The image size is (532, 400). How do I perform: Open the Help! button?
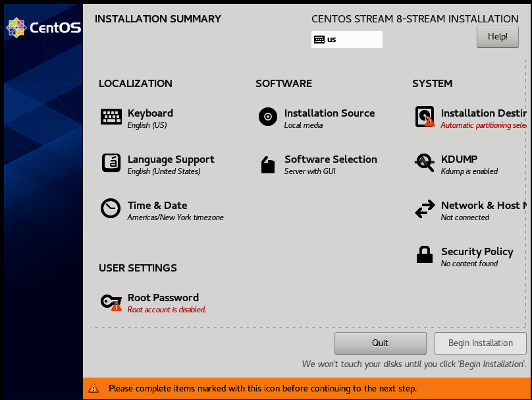point(497,37)
